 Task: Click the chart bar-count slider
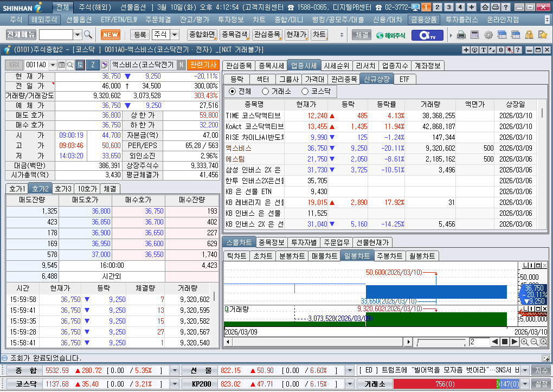(441, 342)
